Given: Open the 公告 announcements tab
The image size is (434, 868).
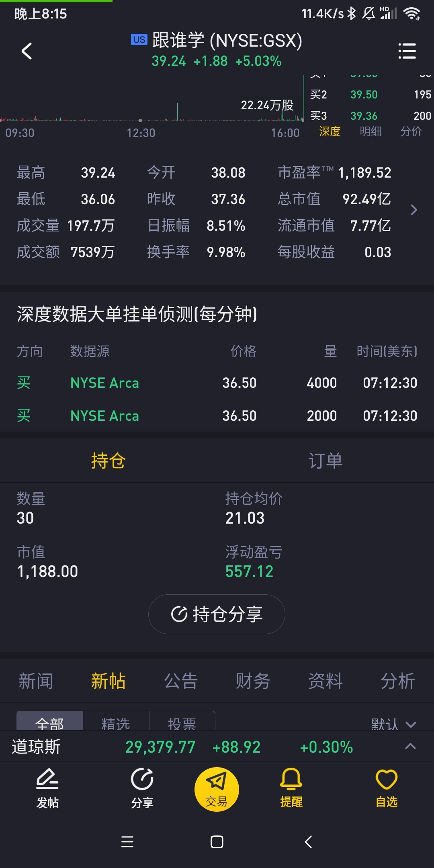Looking at the screenshot, I should pos(181,681).
